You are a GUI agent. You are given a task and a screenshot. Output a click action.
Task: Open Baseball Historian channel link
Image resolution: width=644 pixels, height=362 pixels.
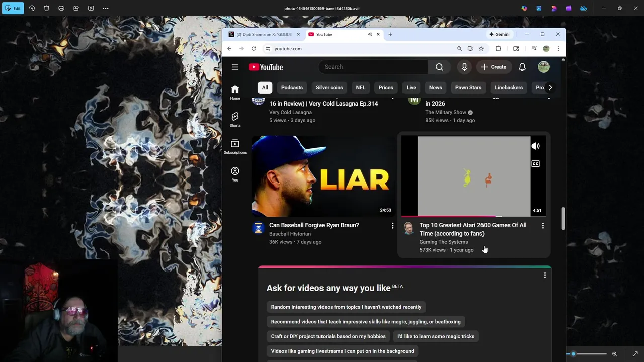(290, 234)
